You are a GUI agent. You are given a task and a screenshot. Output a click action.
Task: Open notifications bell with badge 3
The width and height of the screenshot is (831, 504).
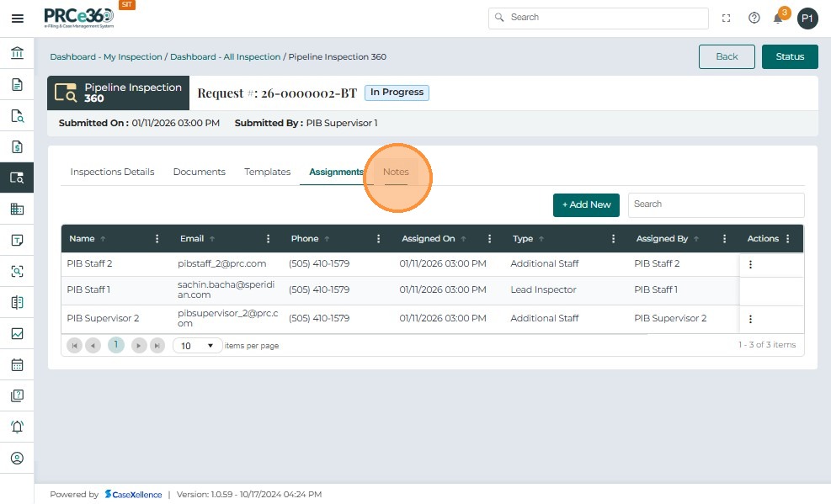[x=779, y=18]
